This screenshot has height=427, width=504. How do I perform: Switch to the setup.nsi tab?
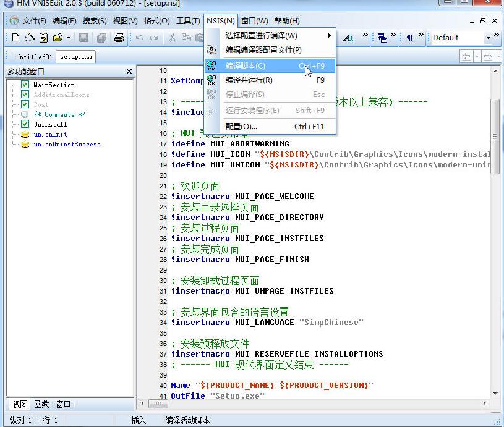click(x=76, y=57)
